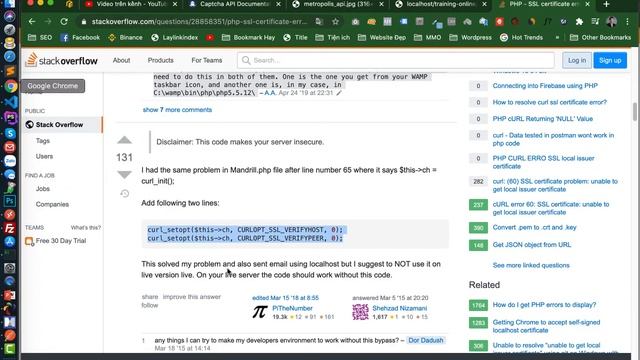Image resolution: width=640 pixels, height=360 pixels.
Task: Click Chrome's forward arrow
Action: (48, 22)
